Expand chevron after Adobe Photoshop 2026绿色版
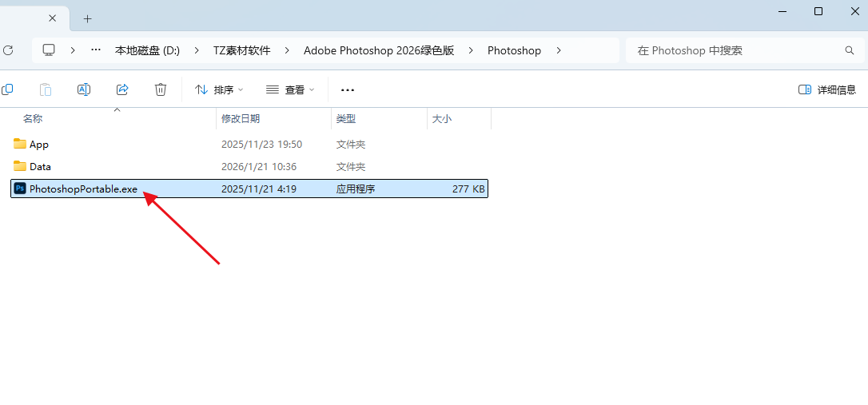Viewport: 868px width, 405px height. pyautogui.click(x=471, y=50)
